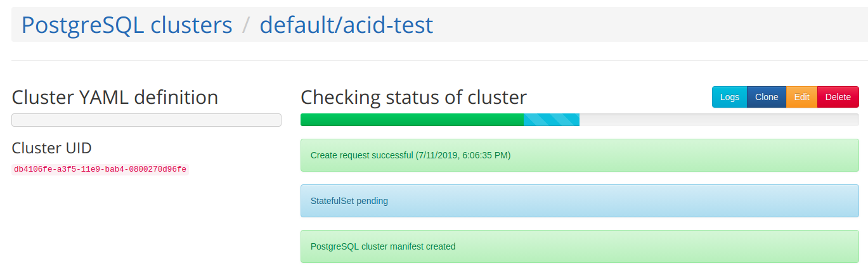The width and height of the screenshot is (868, 280).
Task: Click the green completed progress bar segment
Action: click(x=411, y=120)
